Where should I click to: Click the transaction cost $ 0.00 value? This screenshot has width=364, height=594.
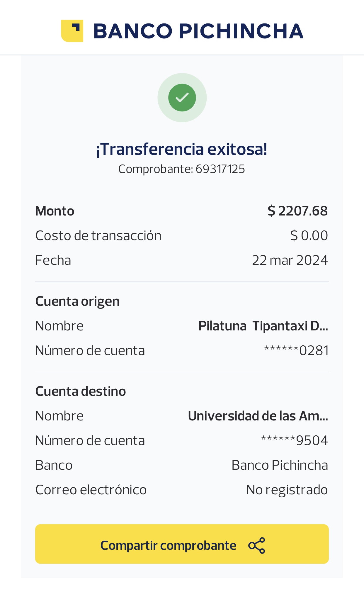point(309,236)
